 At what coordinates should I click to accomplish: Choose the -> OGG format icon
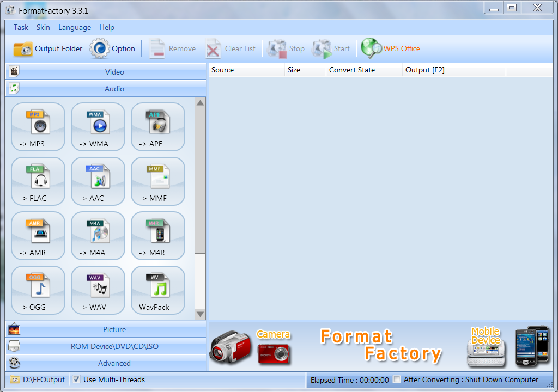[38, 290]
